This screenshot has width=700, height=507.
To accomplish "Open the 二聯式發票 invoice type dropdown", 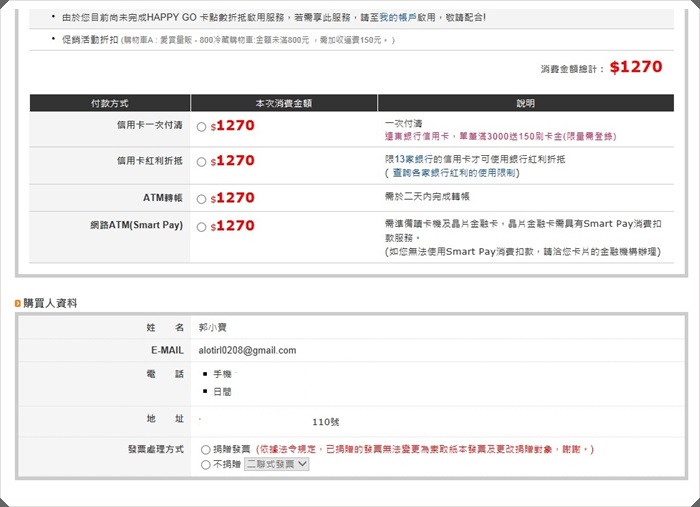I will 276,464.
